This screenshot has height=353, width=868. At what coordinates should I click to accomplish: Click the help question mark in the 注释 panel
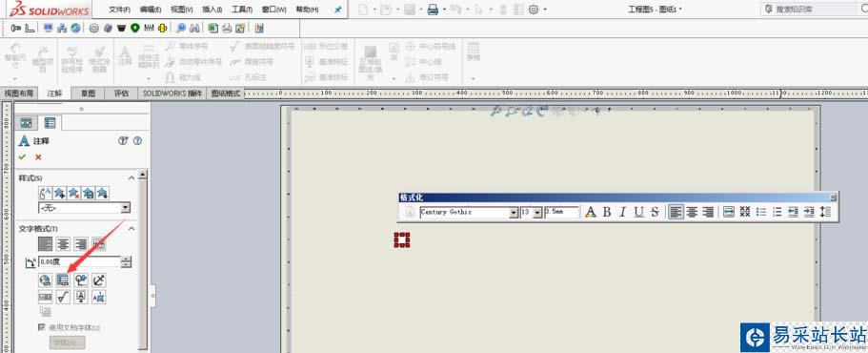(x=138, y=141)
